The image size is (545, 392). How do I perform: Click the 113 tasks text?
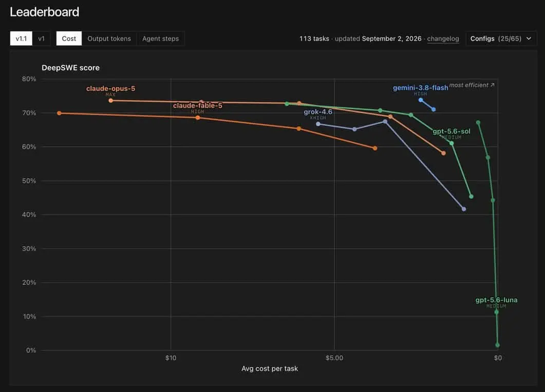(314, 39)
